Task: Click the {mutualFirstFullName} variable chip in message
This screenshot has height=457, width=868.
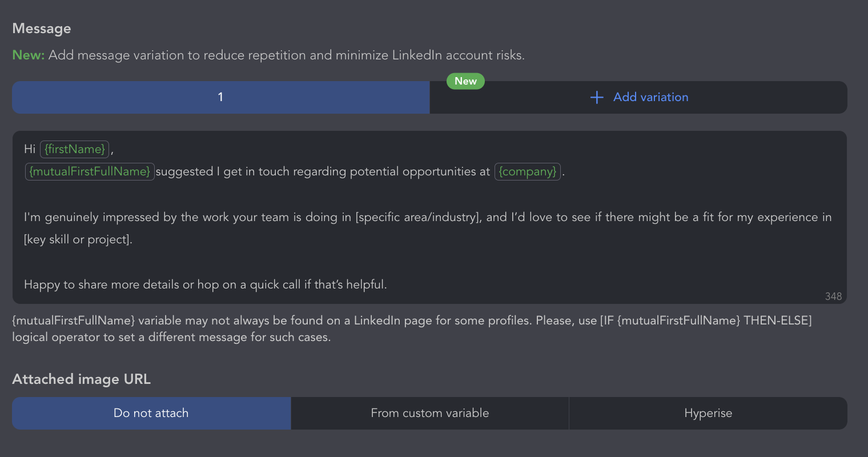Action: coord(90,171)
